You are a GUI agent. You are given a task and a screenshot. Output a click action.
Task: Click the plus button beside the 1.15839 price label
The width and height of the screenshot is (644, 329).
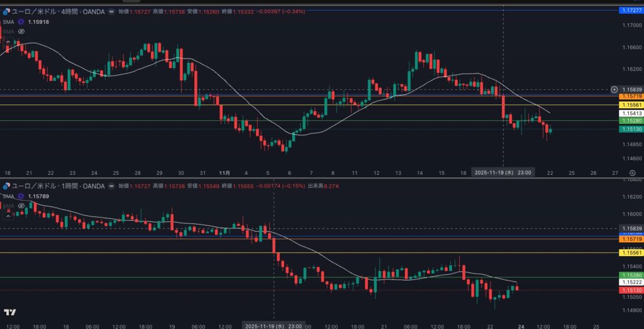click(614, 90)
